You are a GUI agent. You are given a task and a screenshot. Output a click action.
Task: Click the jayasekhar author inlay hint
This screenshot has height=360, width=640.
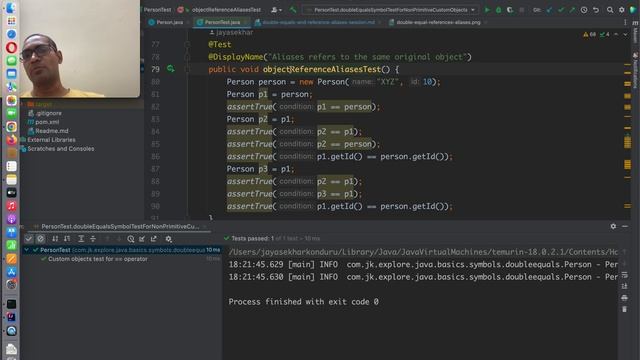[x=231, y=32]
